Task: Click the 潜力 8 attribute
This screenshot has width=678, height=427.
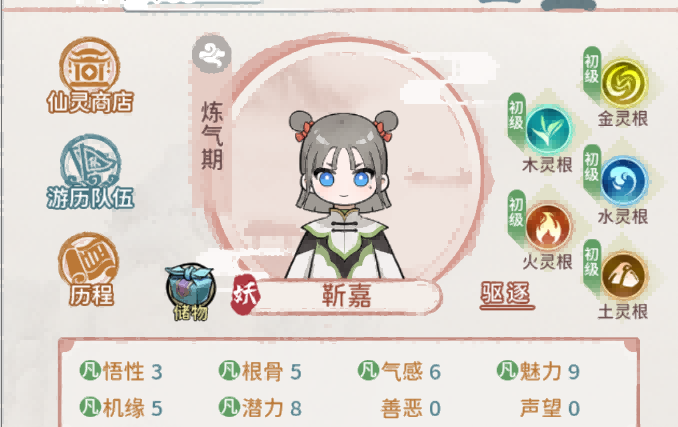Action: pyautogui.click(x=260, y=408)
